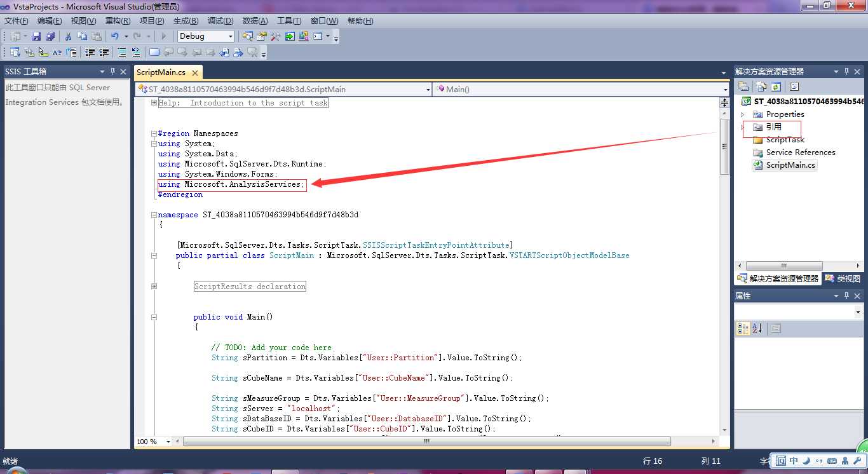This screenshot has width=868, height=474.
Task: Expand the 引用 references node
Action: pos(742,127)
